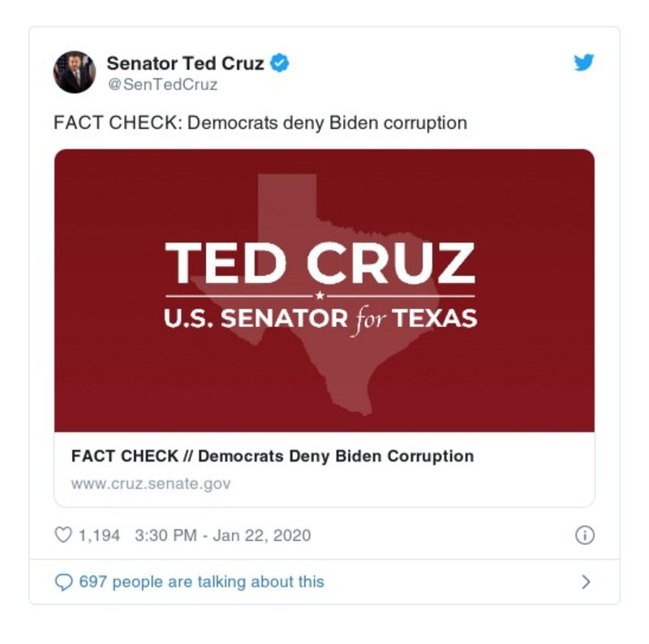Click the tweet text "FACT CHECK: Democrats deny Biden corruption"
The width and height of the screenshot is (649, 644).
tap(260, 123)
